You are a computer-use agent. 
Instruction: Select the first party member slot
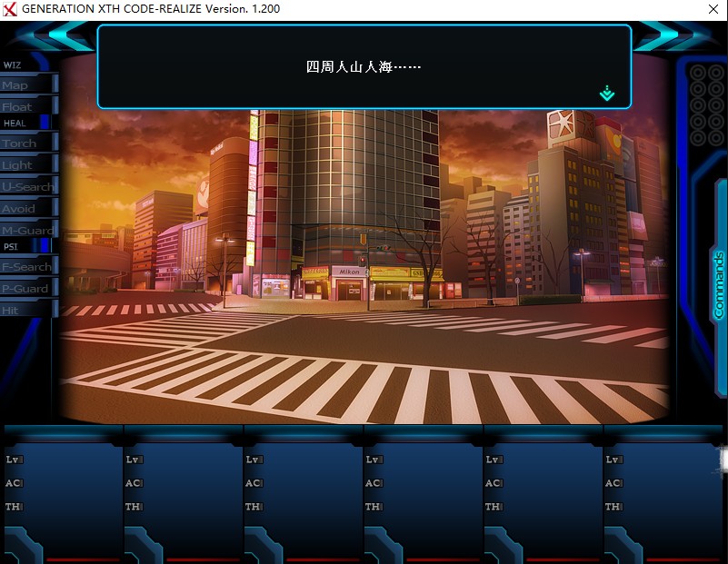(62, 495)
